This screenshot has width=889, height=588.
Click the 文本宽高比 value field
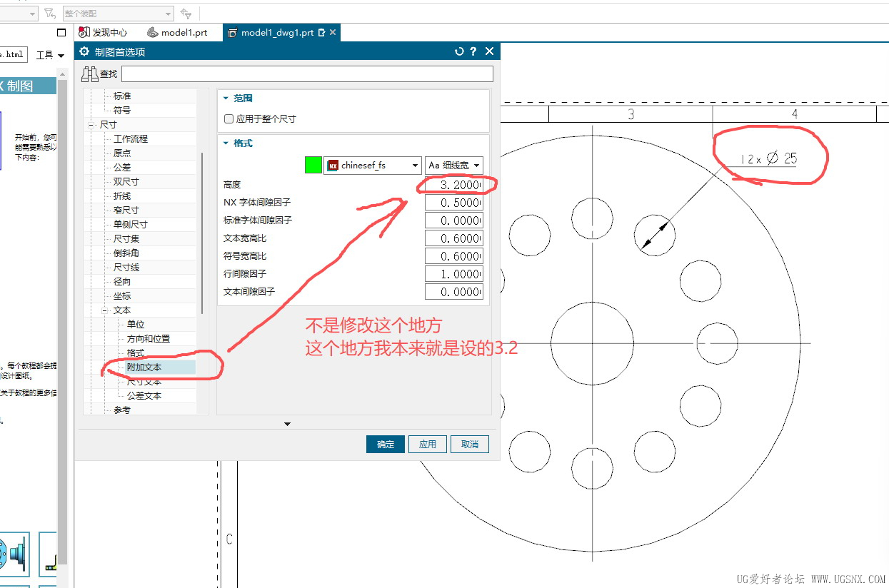[x=454, y=238]
